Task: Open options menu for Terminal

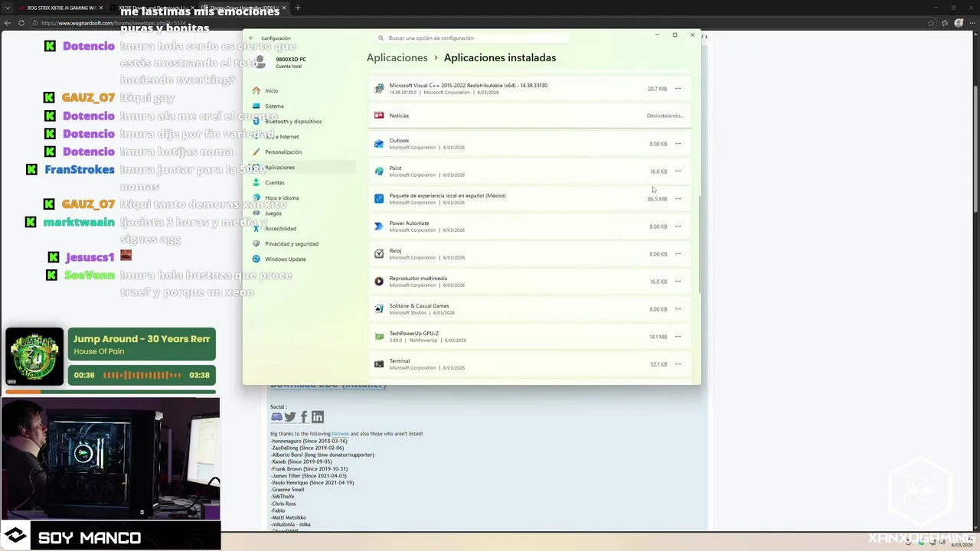Action: [678, 364]
